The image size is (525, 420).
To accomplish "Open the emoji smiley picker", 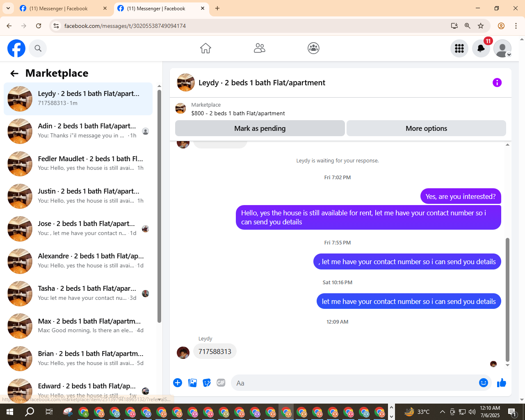I will (x=484, y=383).
